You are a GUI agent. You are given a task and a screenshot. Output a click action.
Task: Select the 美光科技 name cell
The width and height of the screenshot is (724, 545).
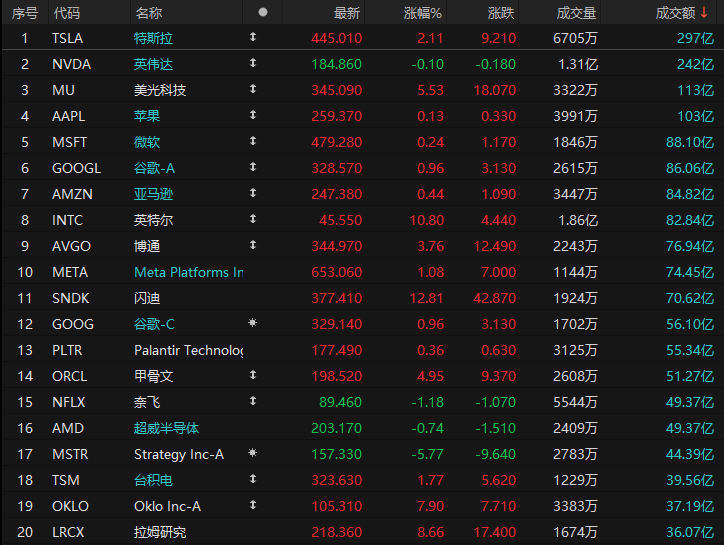[x=160, y=90]
